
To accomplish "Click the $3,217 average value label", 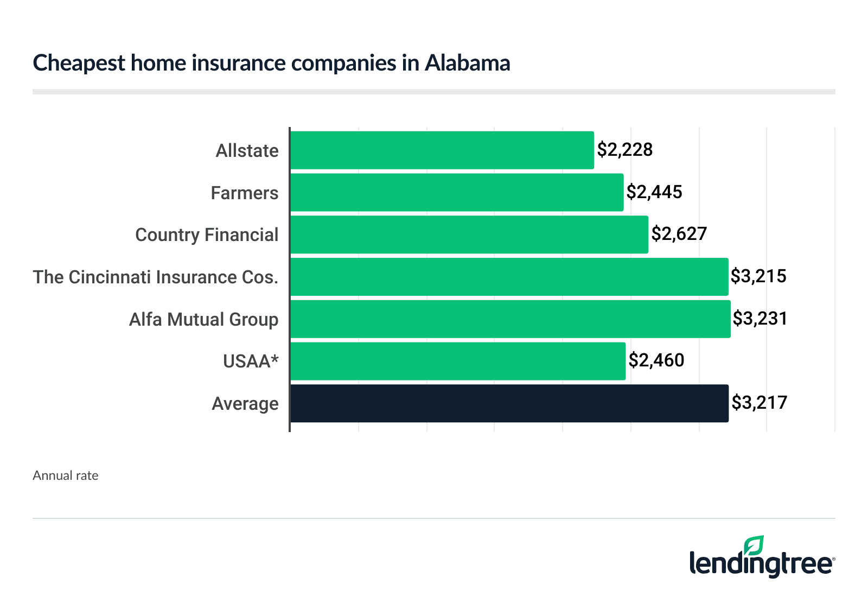I will (759, 403).
